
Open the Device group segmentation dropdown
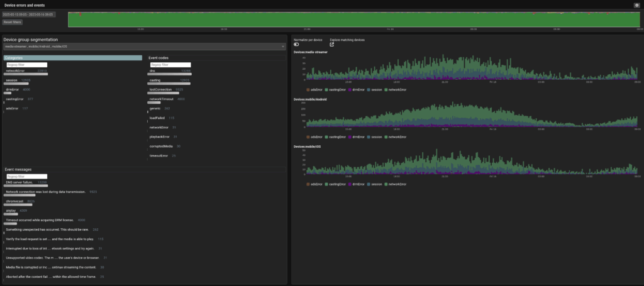pos(145,46)
